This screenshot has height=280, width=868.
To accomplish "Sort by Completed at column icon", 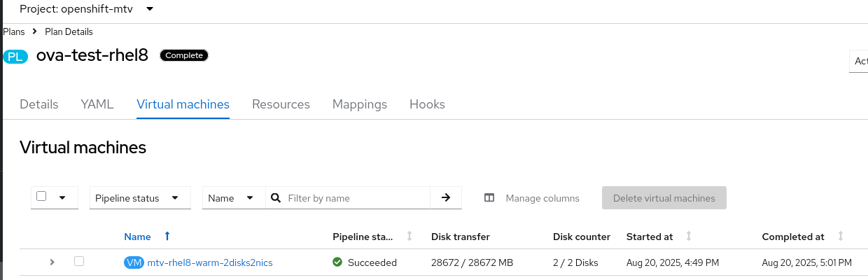I will point(841,237).
